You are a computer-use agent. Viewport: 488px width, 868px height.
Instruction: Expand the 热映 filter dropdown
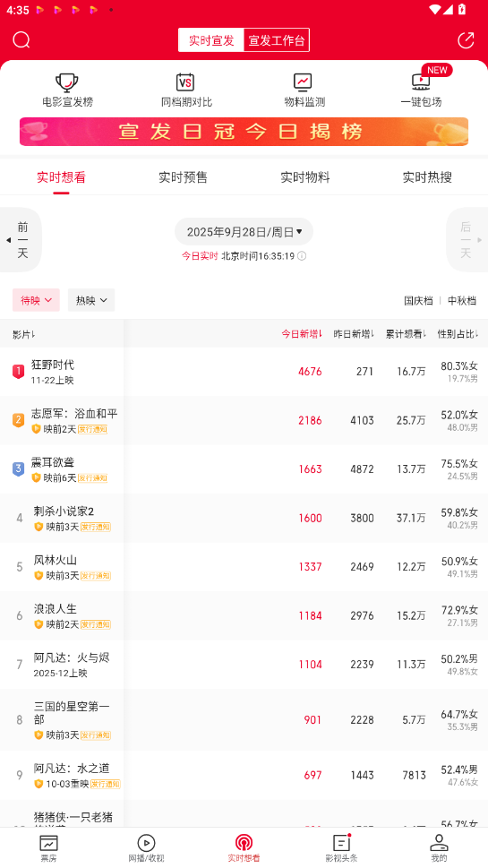point(91,300)
